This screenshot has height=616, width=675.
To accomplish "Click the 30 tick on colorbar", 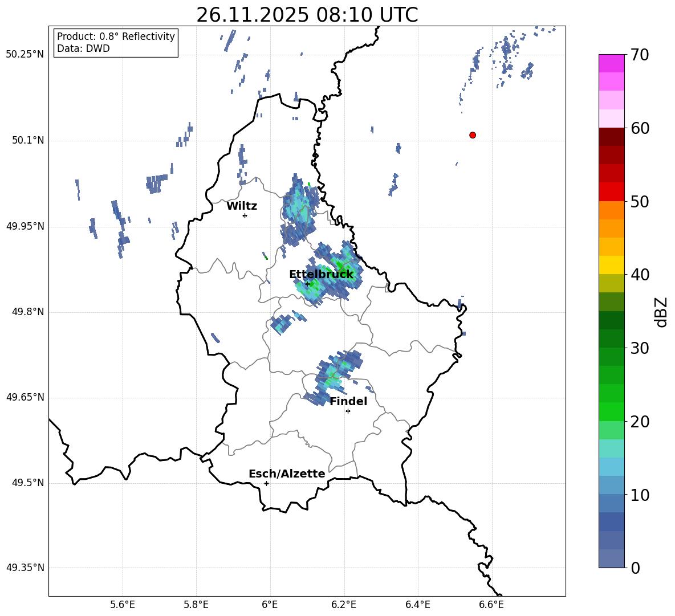I will pos(640,348).
